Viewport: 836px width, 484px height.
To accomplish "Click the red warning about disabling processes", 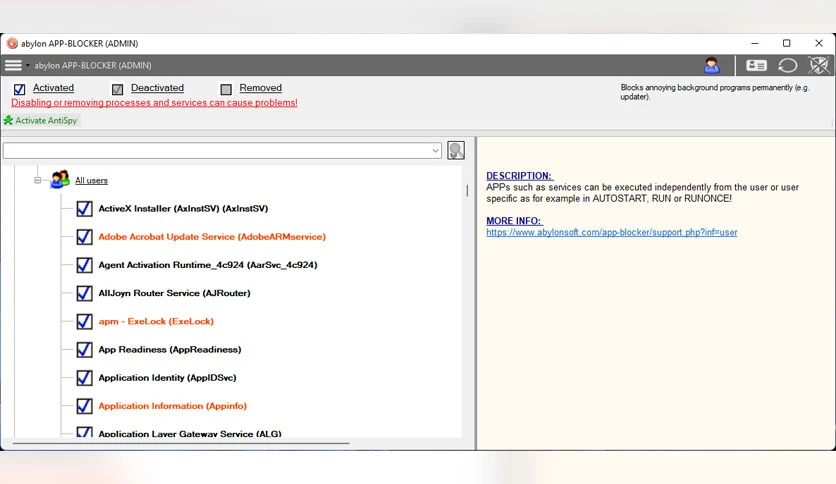I will click(154, 102).
